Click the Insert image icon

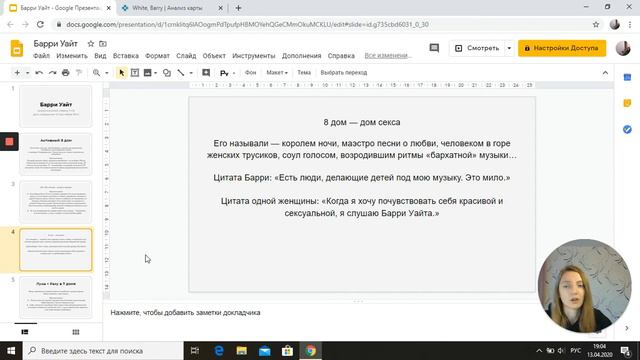click(x=147, y=73)
